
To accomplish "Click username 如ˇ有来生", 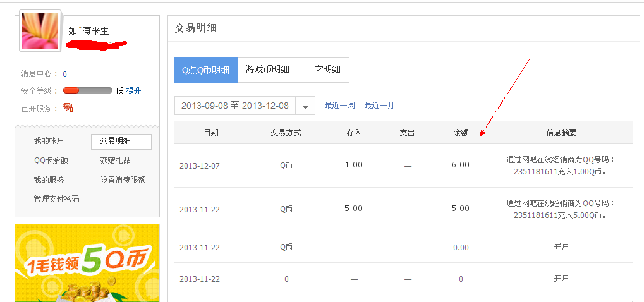I will (x=88, y=31).
